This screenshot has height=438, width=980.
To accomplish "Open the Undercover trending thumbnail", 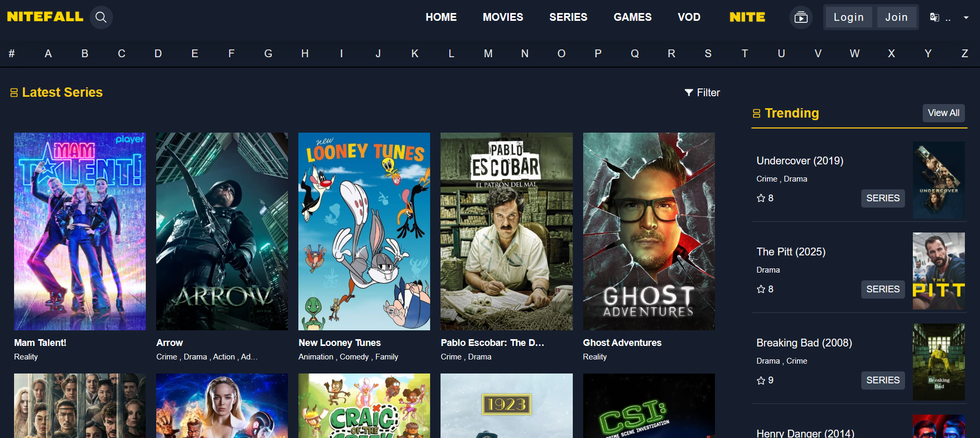I will tap(939, 180).
